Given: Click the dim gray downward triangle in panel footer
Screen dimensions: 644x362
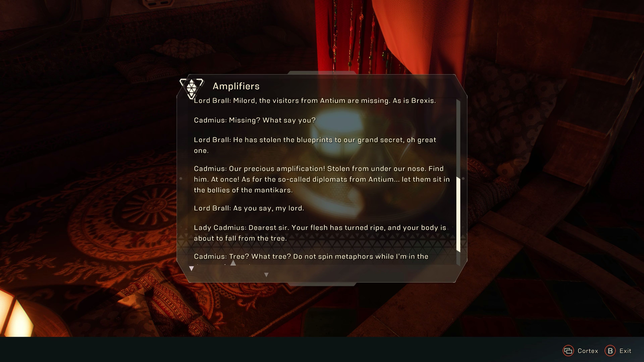Looking at the screenshot, I should [x=266, y=275].
